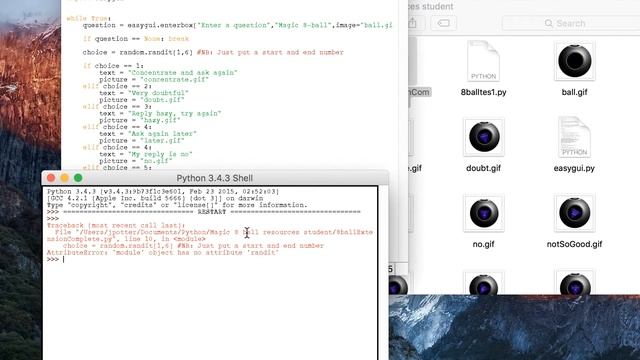Click the Python 3.4.3 Shell title bar
The height and width of the screenshot is (360, 640).
tap(215, 178)
